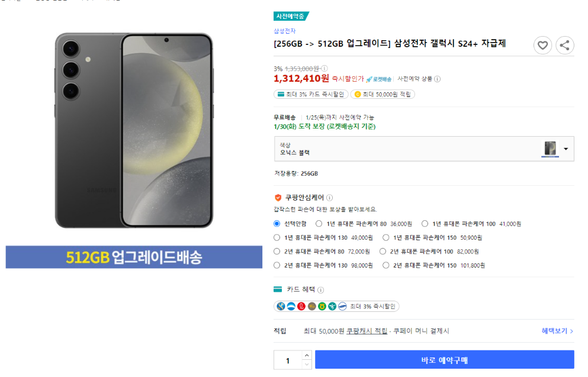Click the gold coin icon on 50,000원 적립 badge
Screen dimensions: 588x377
tap(357, 94)
